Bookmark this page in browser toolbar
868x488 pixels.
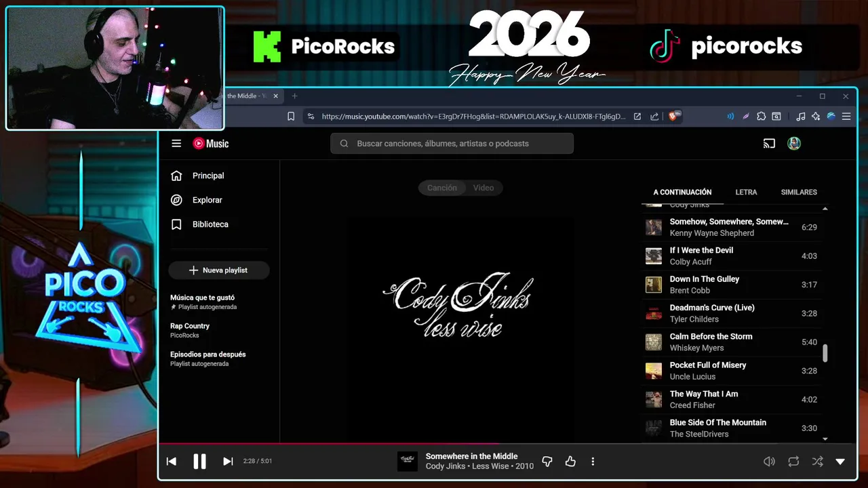(x=291, y=117)
